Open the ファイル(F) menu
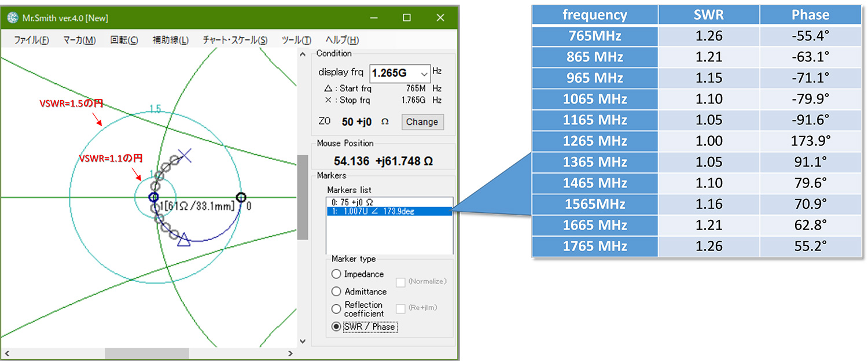Viewport: 868px width, 361px height. 31,40
